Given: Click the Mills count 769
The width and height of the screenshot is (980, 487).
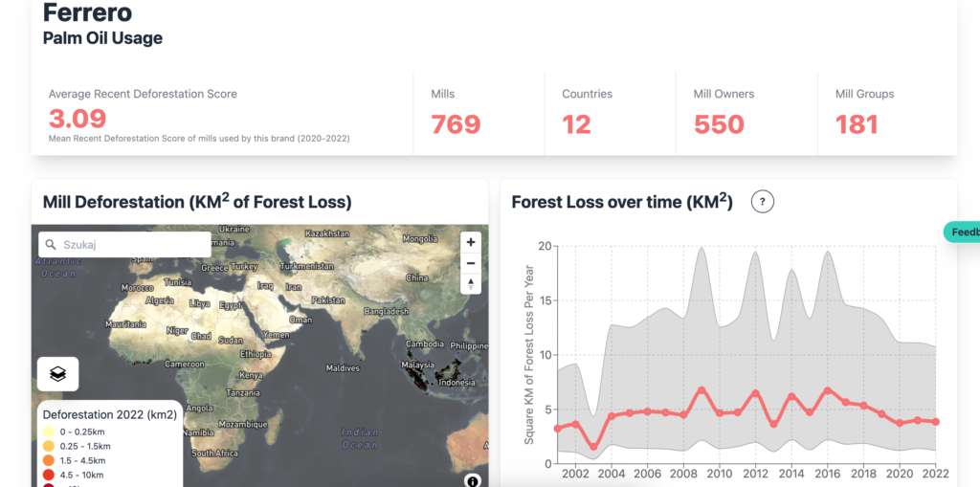Looking at the screenshot, I should point(456,124).
